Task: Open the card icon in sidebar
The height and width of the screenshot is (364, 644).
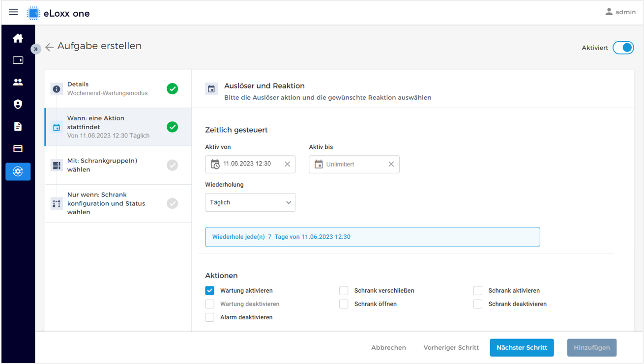Action: pos(18,148)
